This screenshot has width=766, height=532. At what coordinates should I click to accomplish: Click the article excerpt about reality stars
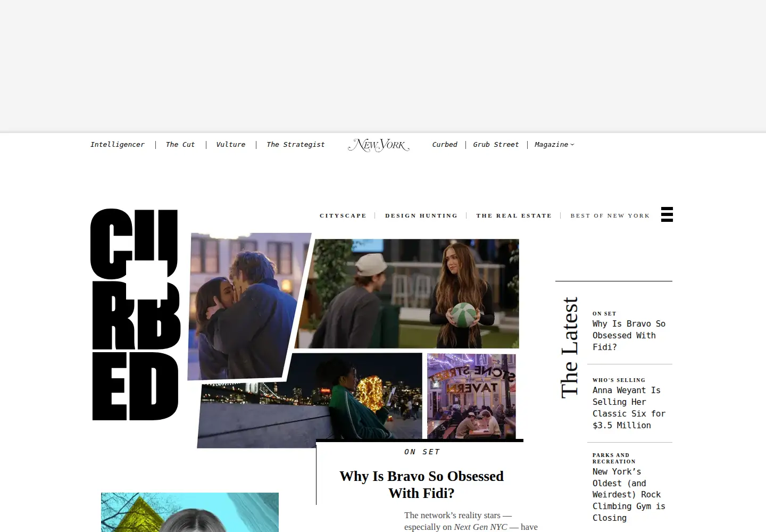pos(471,521)
